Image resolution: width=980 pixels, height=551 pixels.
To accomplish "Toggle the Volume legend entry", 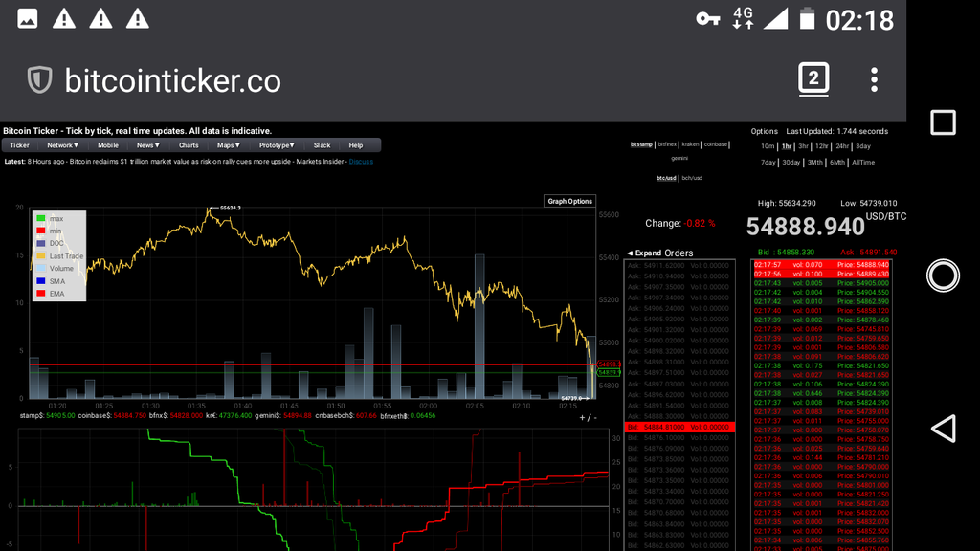I will point(55,269).
